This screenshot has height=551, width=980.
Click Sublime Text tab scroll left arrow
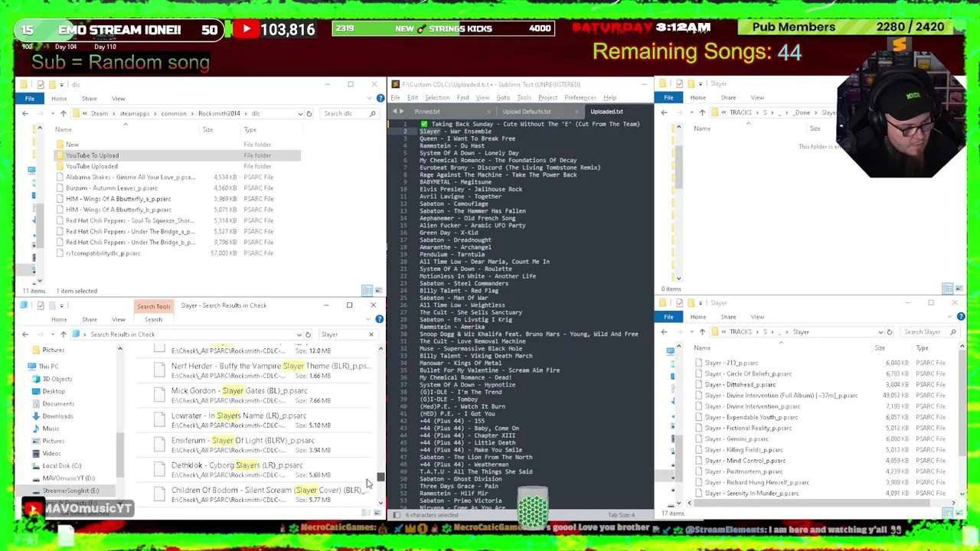396,112
